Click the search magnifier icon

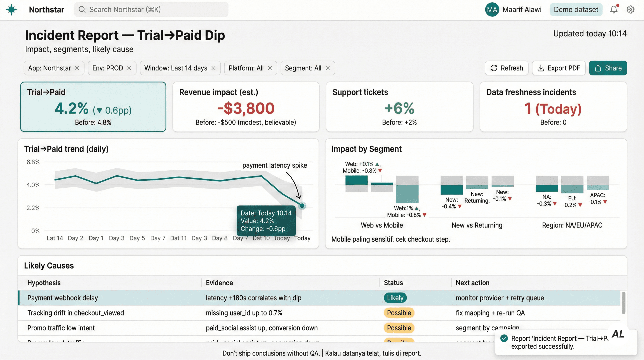pyautogui.click(x=82, y=10)
